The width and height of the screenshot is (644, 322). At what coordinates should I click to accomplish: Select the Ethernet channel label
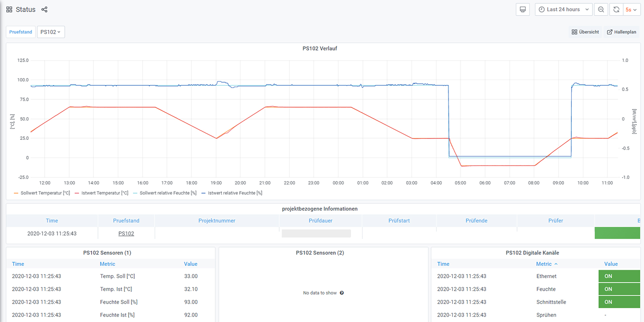click(546, 276)
